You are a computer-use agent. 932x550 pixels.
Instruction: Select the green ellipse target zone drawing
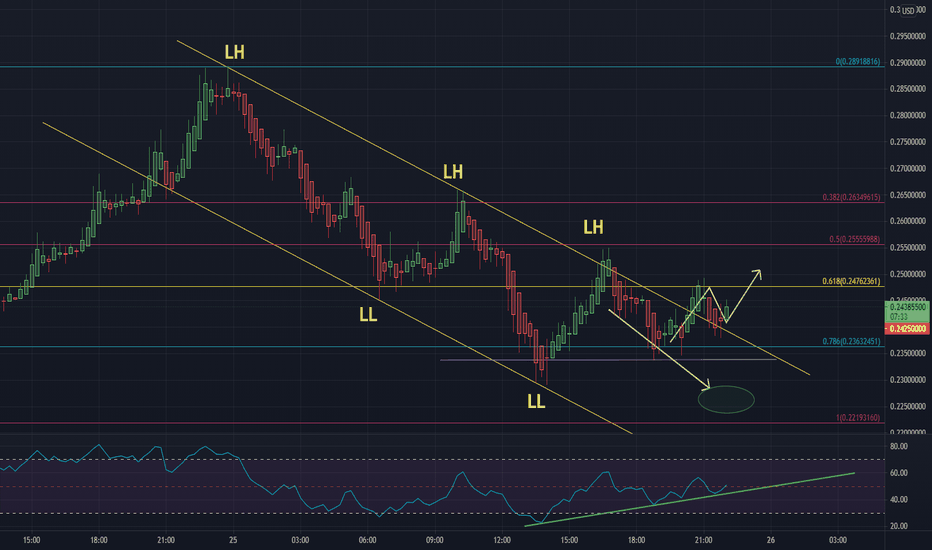726,399
